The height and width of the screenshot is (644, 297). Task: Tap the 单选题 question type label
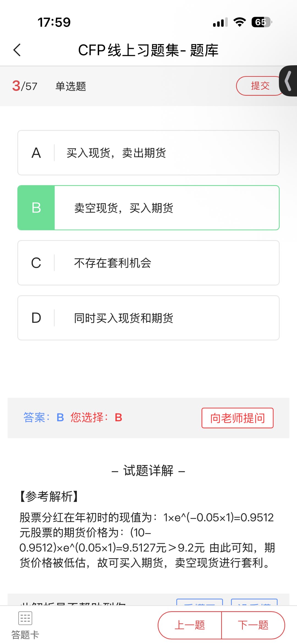click(x=71, y=86)
